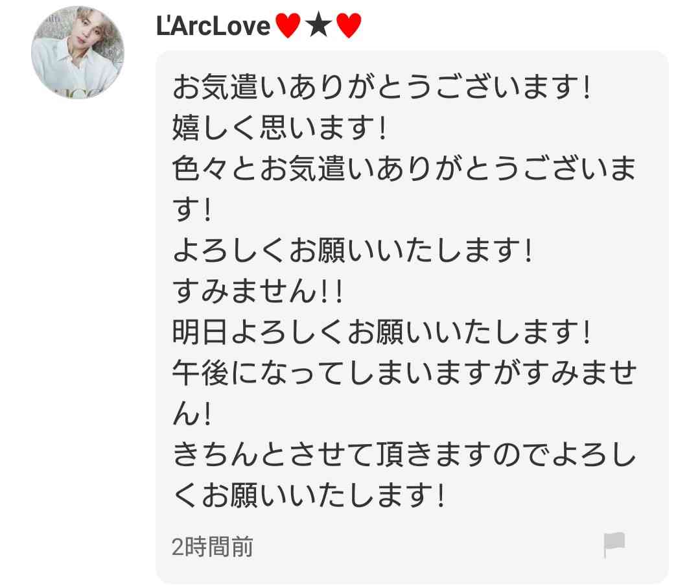
Task: Click the kanji 嬉 at the start of line two
Action: (x=186, y=128)
